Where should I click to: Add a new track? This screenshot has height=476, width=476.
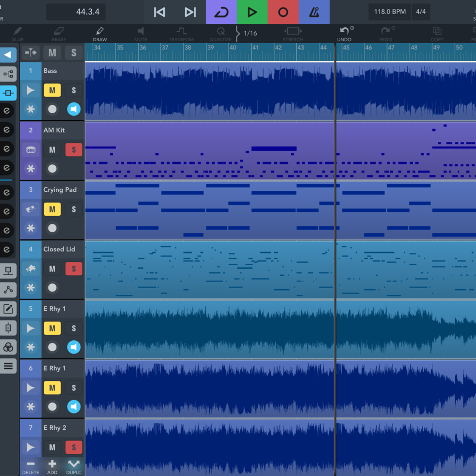[52, 467]
